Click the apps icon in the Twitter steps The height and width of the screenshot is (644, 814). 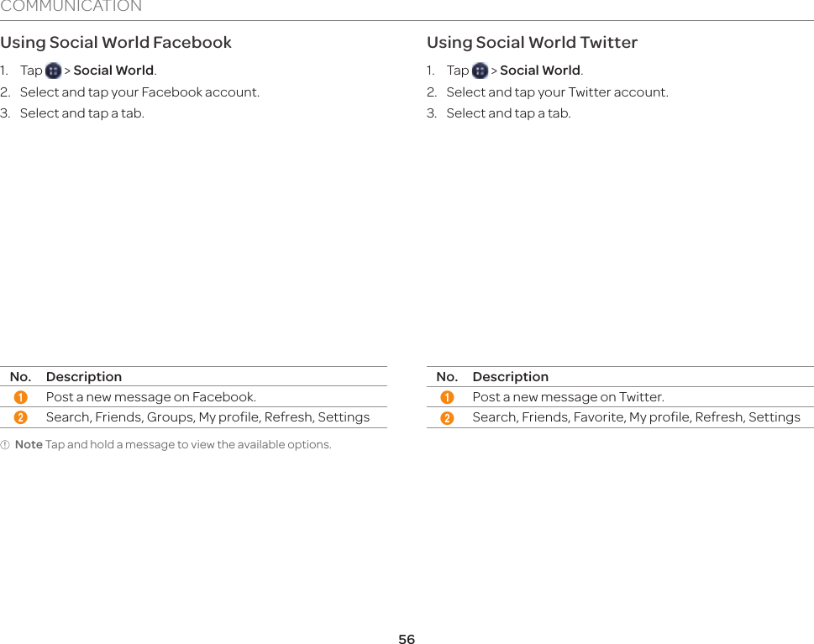(481, 71)
